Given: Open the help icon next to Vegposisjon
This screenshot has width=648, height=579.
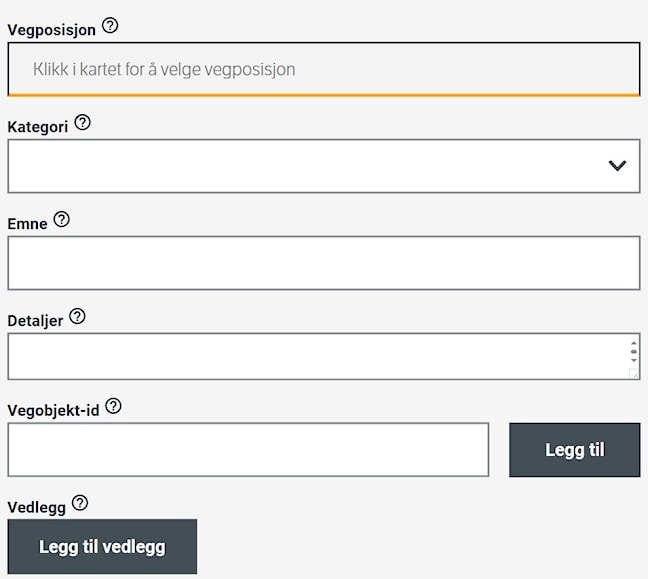Looking at the screenshot, I should (x=110, y=26).
